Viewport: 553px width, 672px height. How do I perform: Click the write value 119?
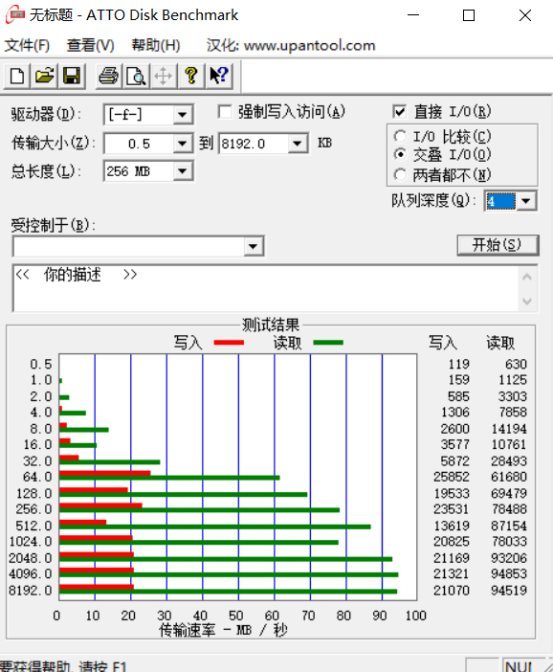click(x=459, y=364)
